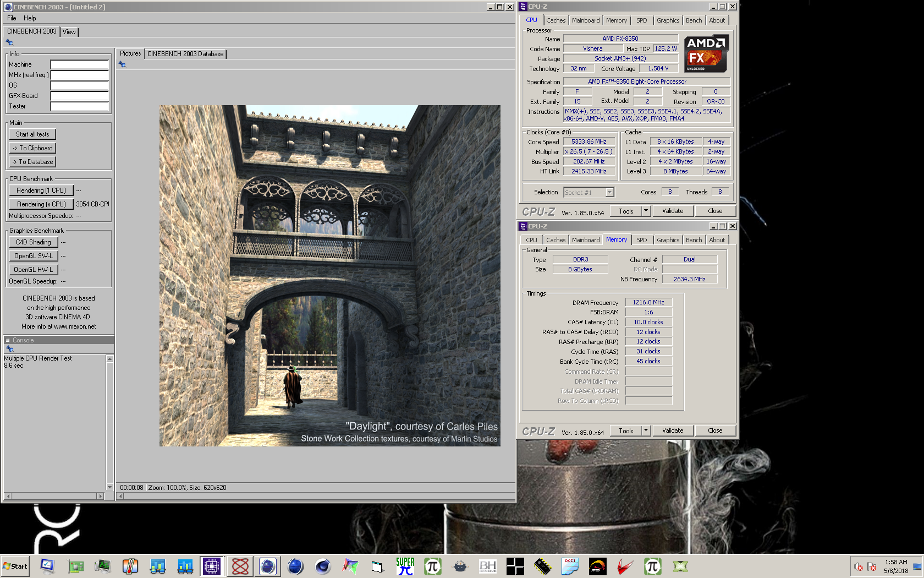Open the Super Pi taskbar icon
This screenshot has width=924, height=578.
tap(405, 566)
